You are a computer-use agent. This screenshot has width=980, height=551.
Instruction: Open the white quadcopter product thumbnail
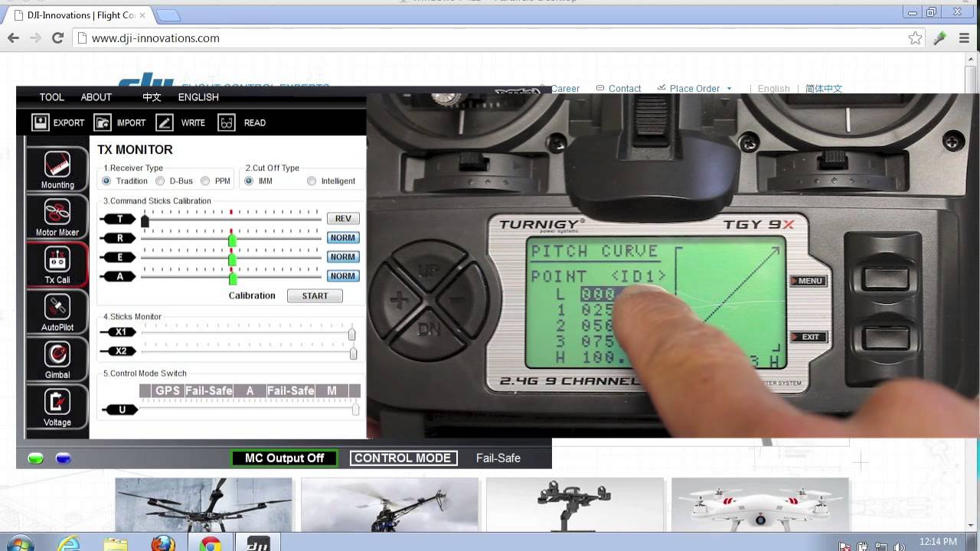point(759,505)
